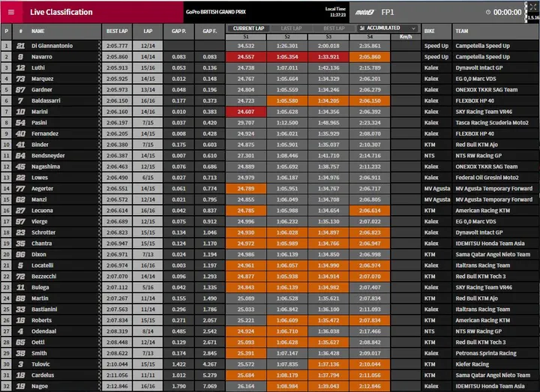The height and width of the screenshot is (392, 540).
Task: Click Nagashima's gap value 0.686
Action: 210,166
